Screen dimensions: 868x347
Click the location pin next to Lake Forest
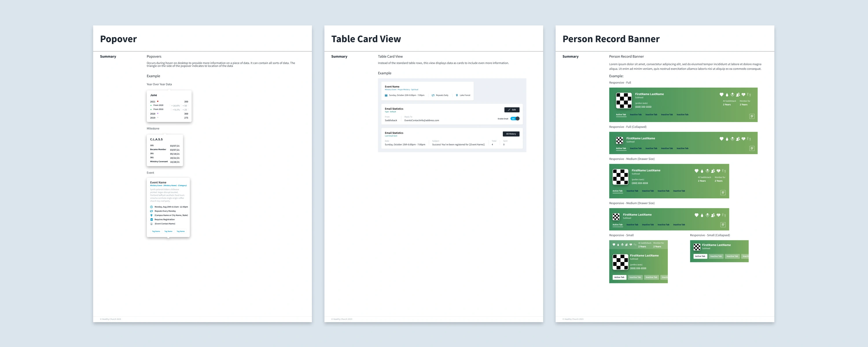tap(457, 95)
